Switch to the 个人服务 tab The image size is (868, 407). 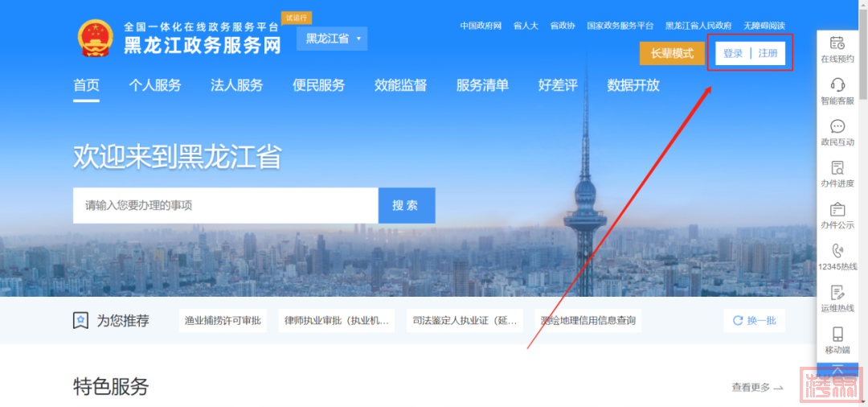(155, 85)
